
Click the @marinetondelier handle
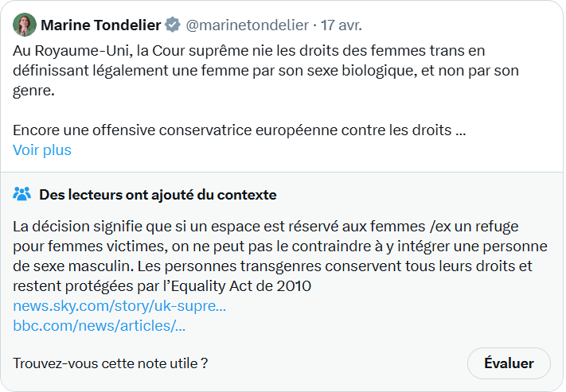click(x=248, y=25)
